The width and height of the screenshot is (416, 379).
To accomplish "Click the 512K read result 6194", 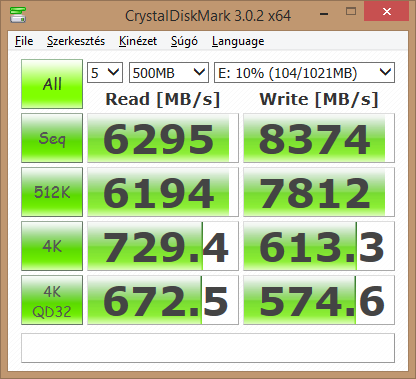I will point(163,192).
